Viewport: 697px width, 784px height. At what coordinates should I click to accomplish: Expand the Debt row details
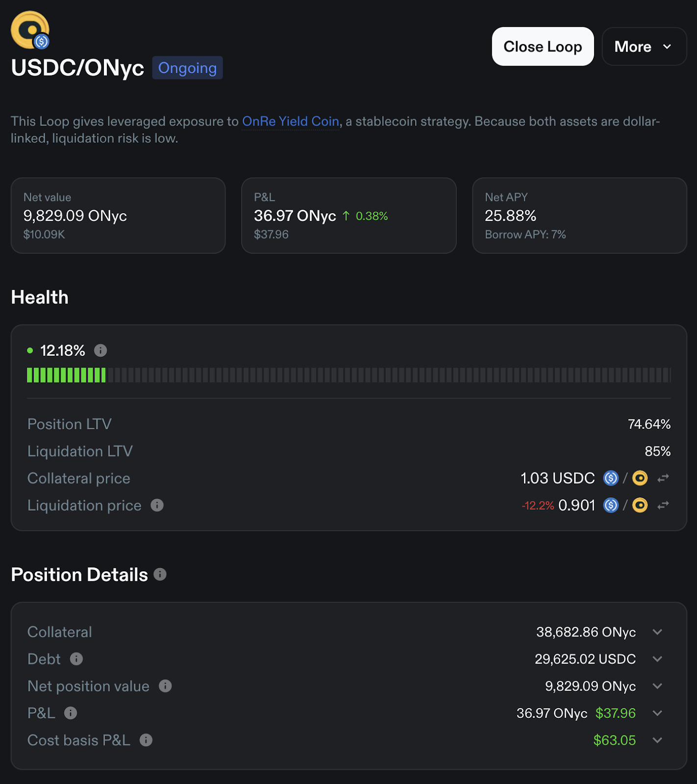[657, 659]
